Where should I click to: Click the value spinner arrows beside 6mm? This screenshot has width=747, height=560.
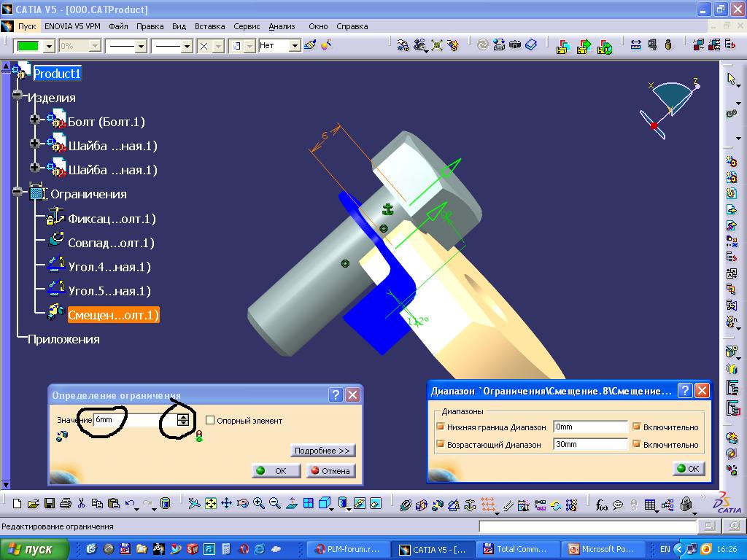point(183,420)
